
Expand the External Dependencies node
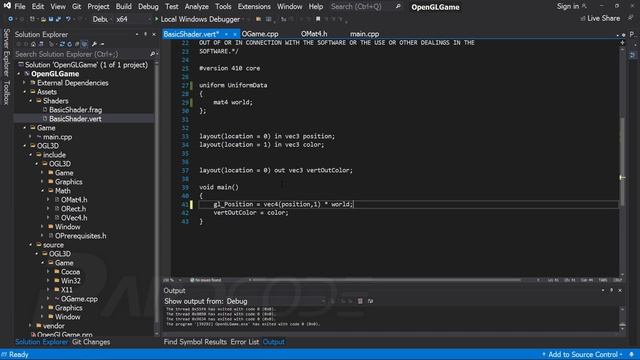coord(24,83)
